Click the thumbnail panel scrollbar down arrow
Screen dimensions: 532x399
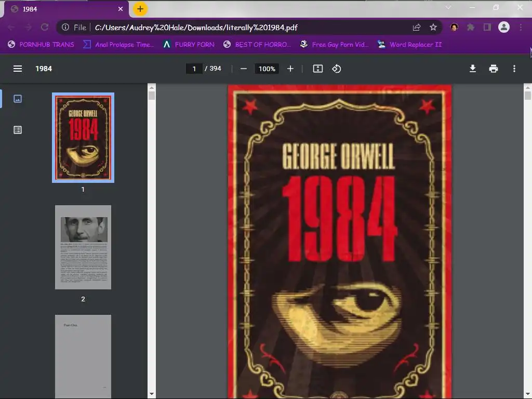[x=152, y=394]
